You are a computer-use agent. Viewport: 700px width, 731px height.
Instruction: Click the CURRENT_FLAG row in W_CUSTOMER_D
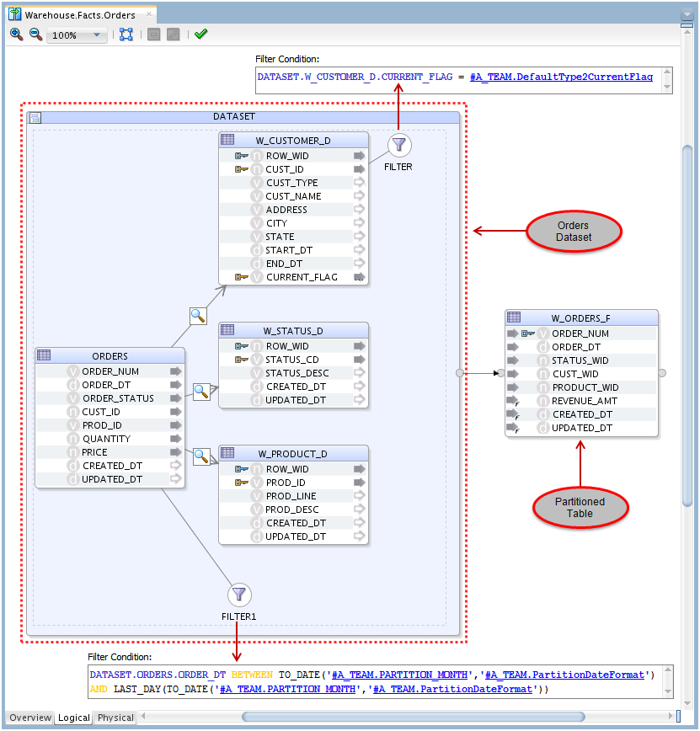click(302, 277)
